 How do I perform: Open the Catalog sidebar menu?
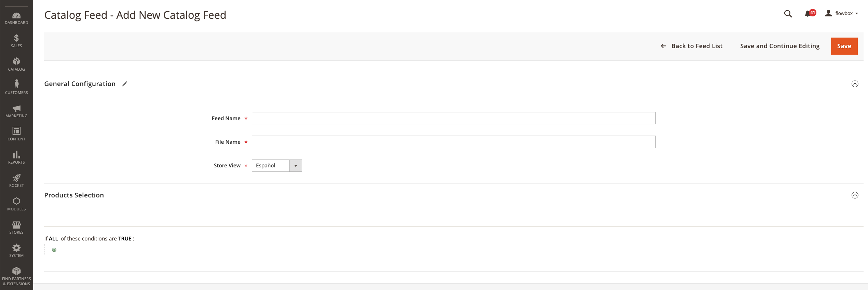[x=16, y=64]
